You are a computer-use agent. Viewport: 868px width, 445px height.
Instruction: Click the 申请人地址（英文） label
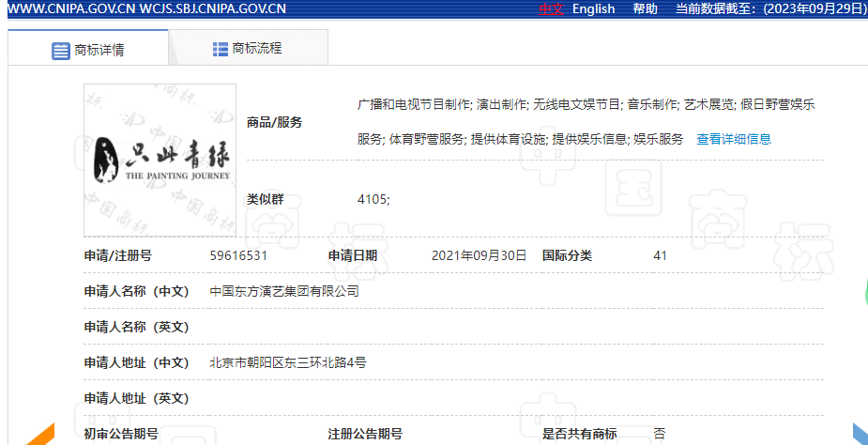[x=136, y=398]
